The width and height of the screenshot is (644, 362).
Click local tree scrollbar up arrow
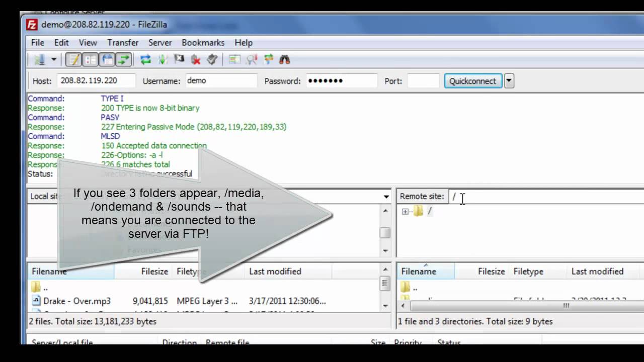385,211
